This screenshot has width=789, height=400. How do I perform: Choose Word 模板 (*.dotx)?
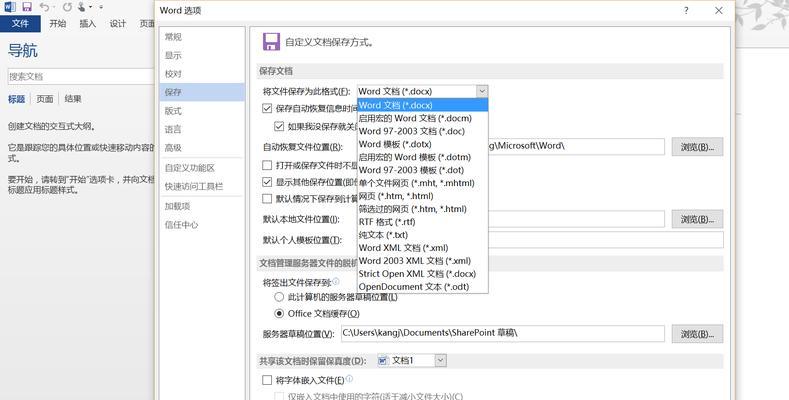[423, 144]
